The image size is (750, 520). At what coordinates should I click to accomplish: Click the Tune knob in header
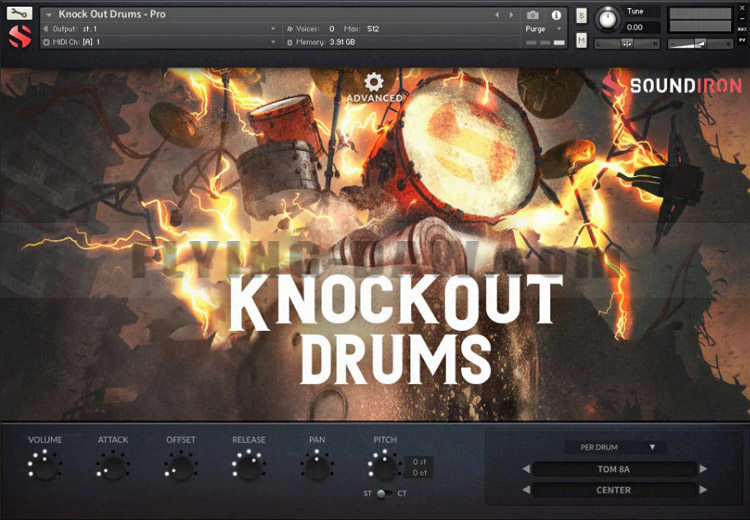[x=608, y=20]
